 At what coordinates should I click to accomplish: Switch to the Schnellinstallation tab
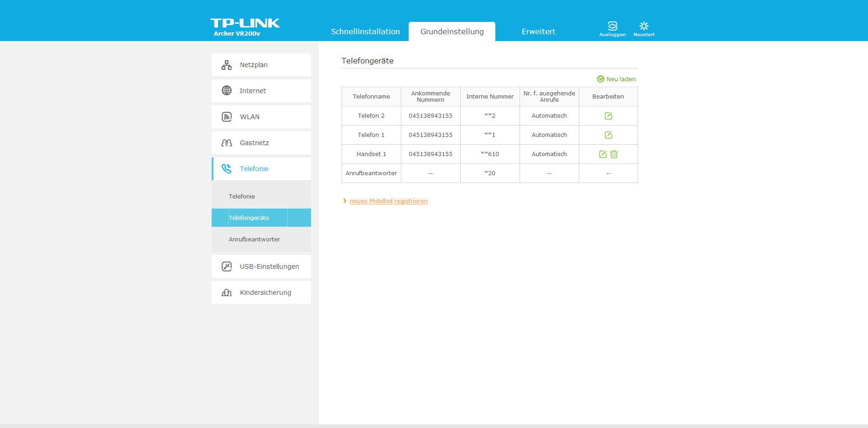(x=365, y=31)
